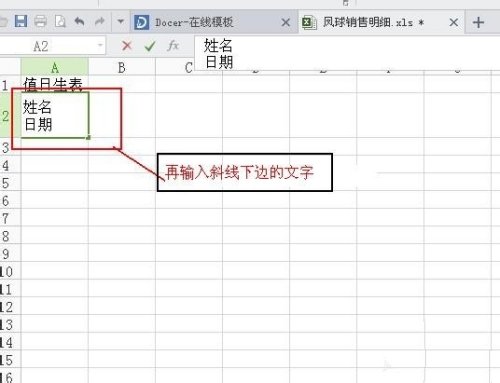Image resolution: width=500 pixels, height=383 pixels.
Task: Click the Name Box showing A2
Action: pos(53,46)
